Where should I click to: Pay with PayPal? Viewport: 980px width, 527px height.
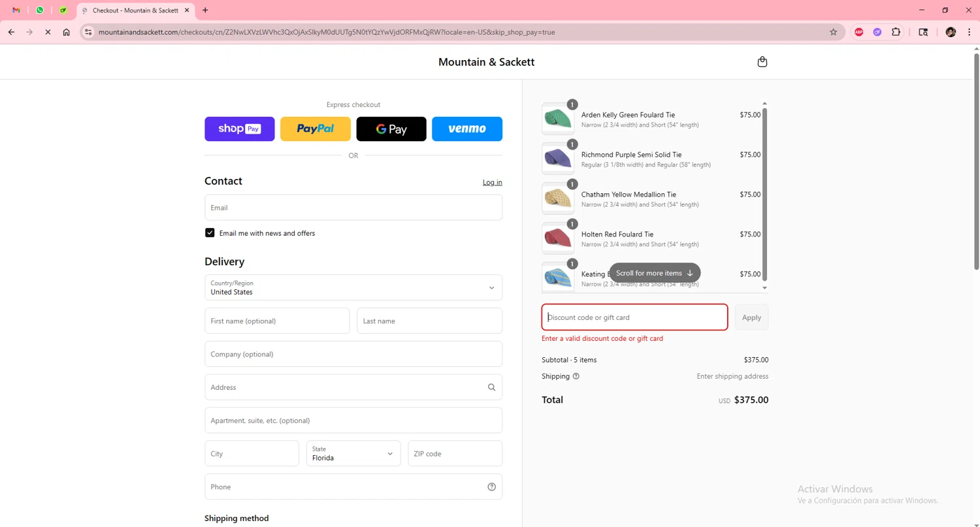point(316,129)
